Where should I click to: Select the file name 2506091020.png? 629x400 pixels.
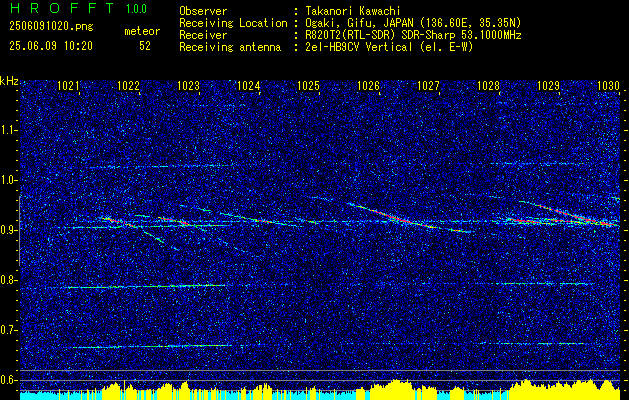tap(51, 27)
